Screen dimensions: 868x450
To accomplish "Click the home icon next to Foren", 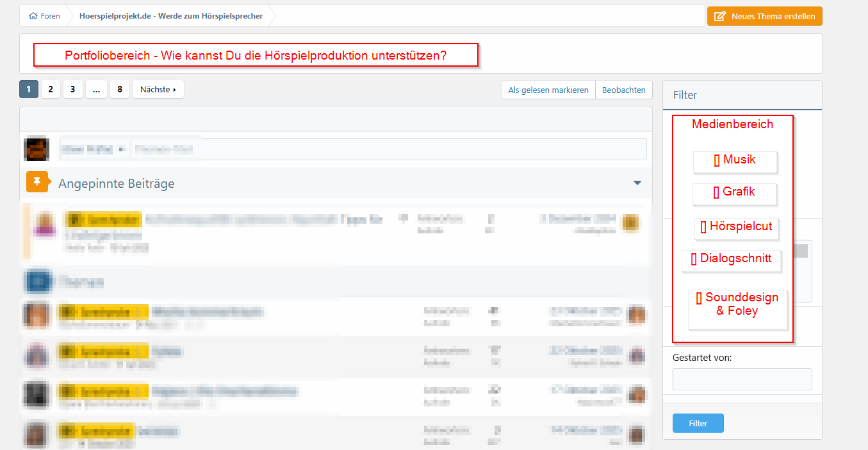I will click(x=33, y=16).
